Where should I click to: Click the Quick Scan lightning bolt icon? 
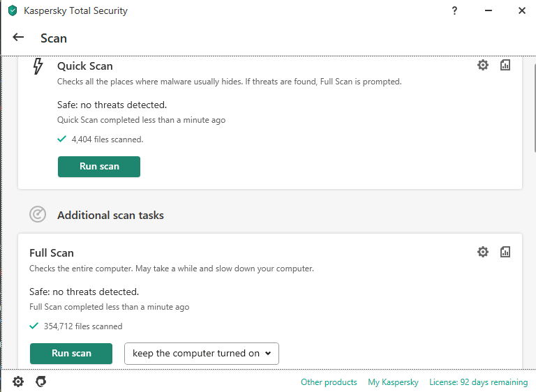click(x=38, y=66)
